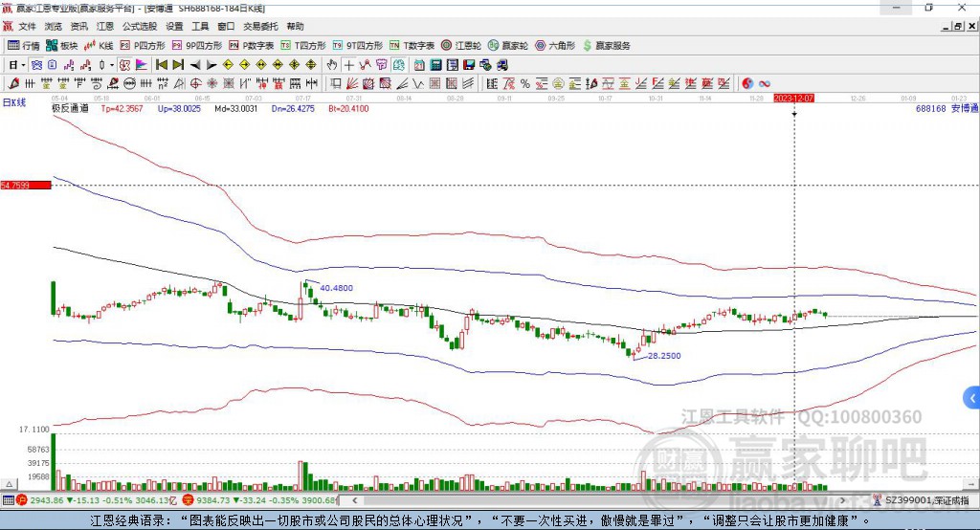Open the T数字表 tool

point(412,46)
